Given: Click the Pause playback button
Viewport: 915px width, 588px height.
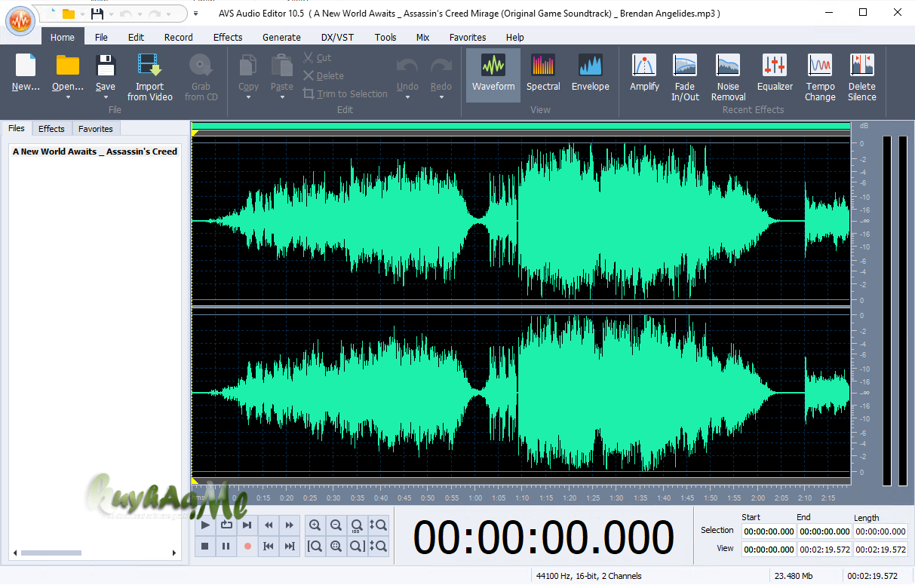Looking at the screenshot, I should pyautogui.click(x=226, y=547).
